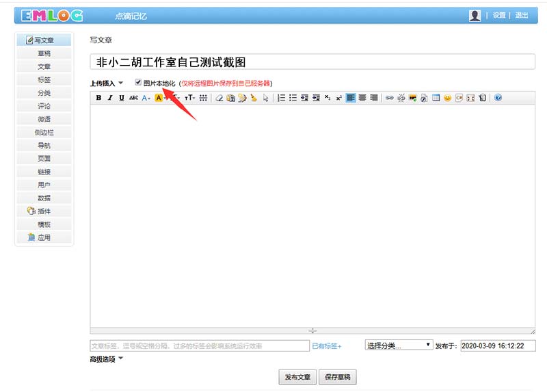This screenshot has width=547, height=392.
Task: Open the 文章 articles list
Action: pos(44,66)
